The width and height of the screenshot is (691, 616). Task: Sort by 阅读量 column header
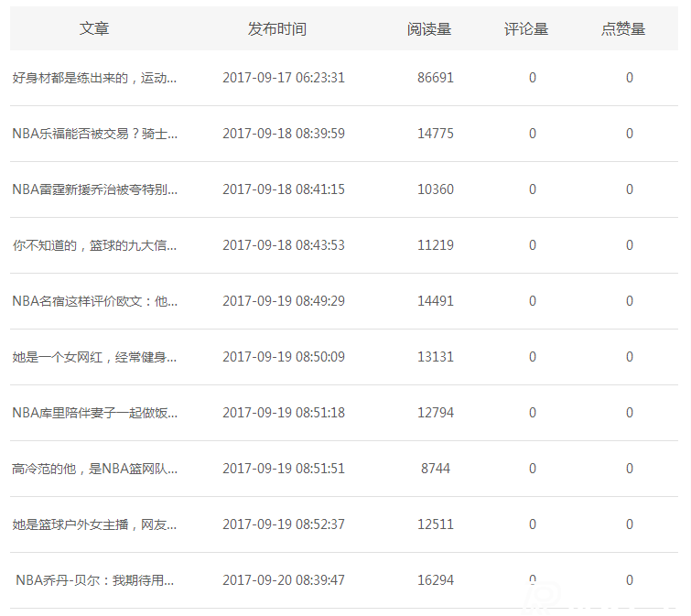429,29
